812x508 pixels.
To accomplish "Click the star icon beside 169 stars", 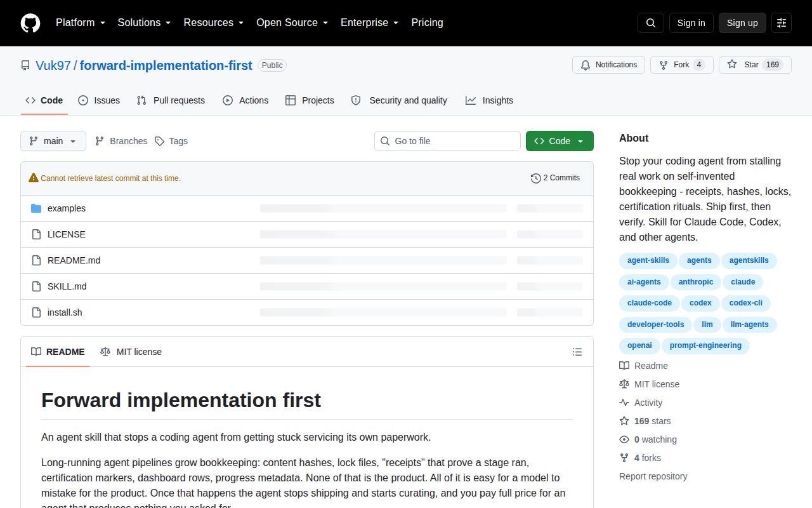I will coord(624,421).
